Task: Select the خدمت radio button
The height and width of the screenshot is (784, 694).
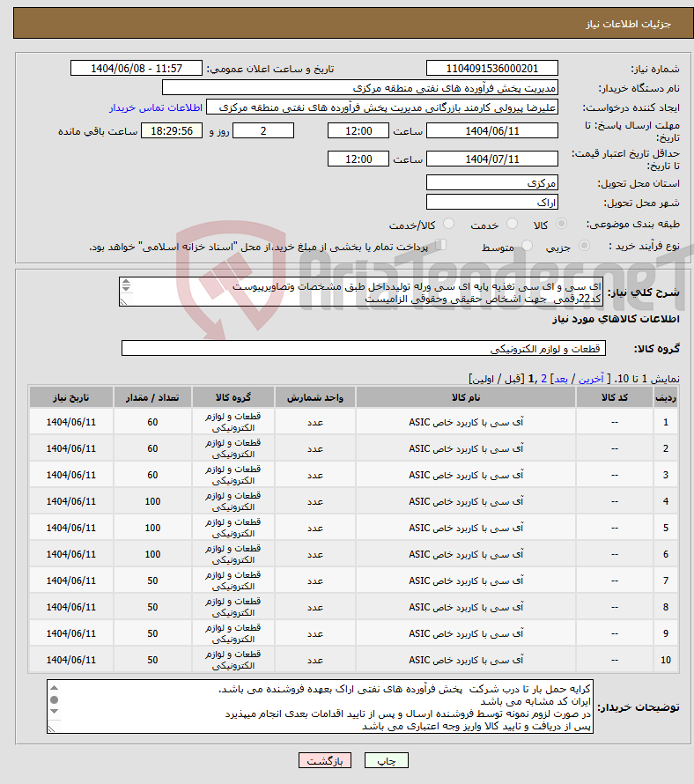Action: pos(512,224)
